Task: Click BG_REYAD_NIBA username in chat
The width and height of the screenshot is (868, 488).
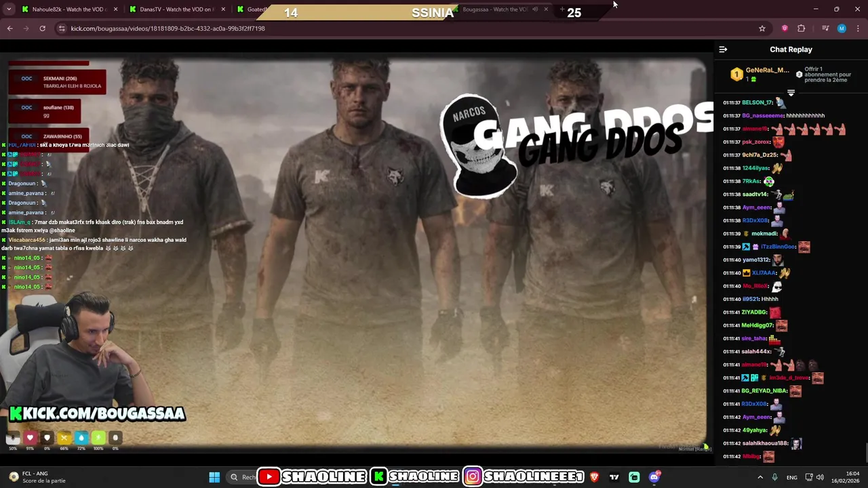Action: click(764, 391)
